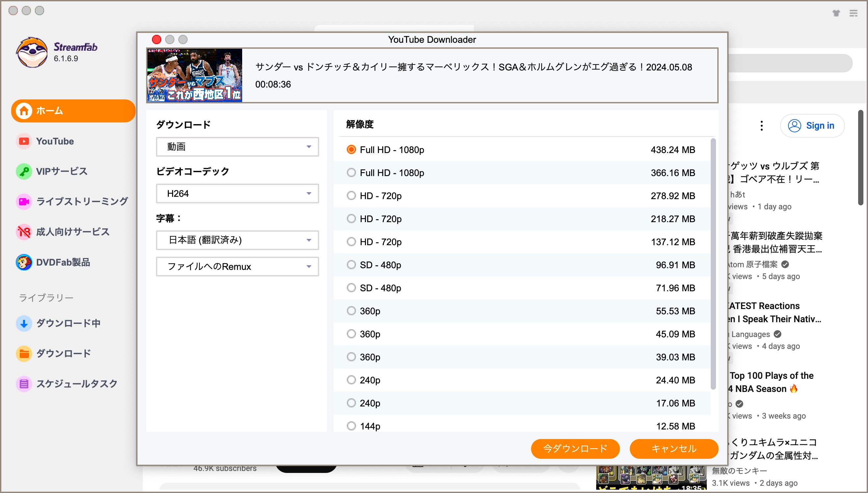Click the DVDFab製品 menu label

(x=63, y=262)
